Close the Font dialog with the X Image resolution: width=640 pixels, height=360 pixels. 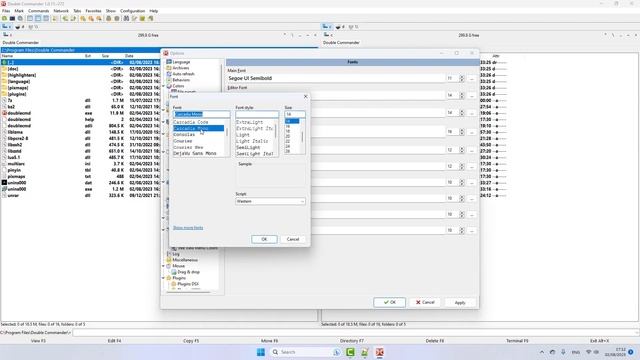click(305, 97)
